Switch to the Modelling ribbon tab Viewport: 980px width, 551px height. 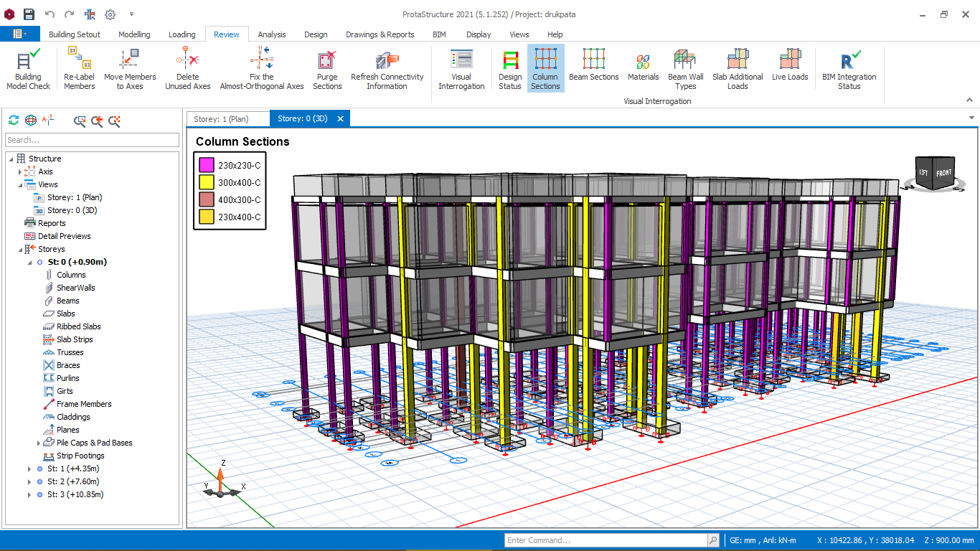coord(134,34)
